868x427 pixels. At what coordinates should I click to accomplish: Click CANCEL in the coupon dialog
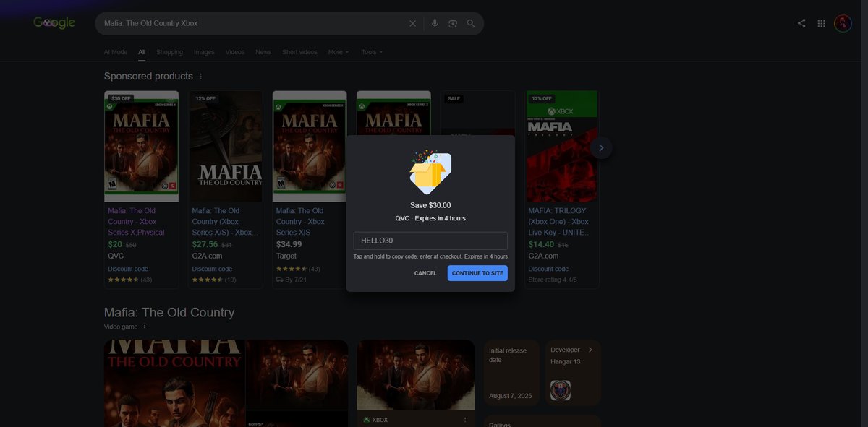tap(425, 273)
